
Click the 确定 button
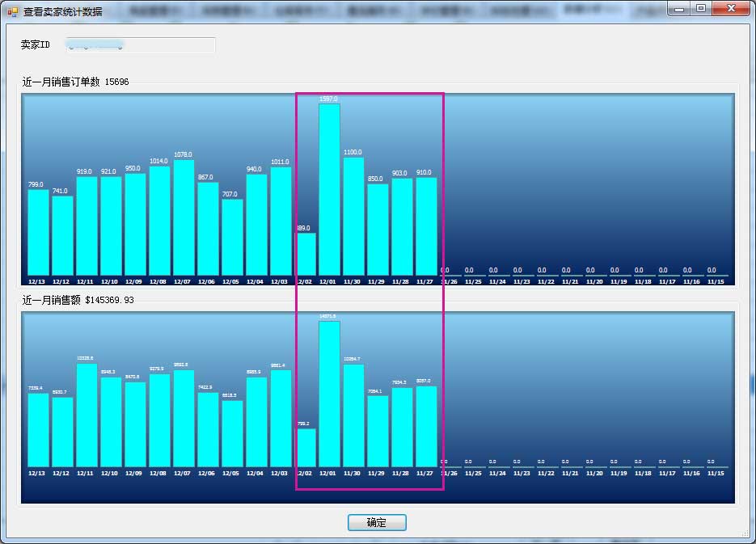[377, 523]
